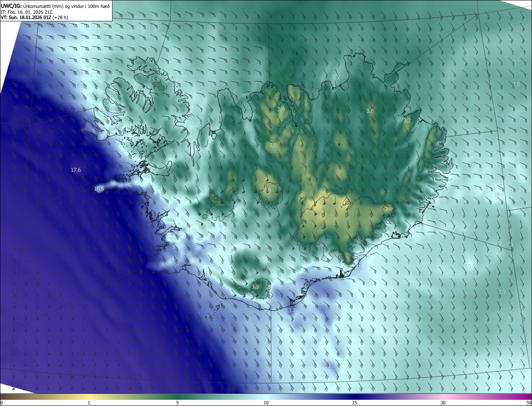
Task: Click the '10' tick label on the colour scale
Action: click(266, 403)
